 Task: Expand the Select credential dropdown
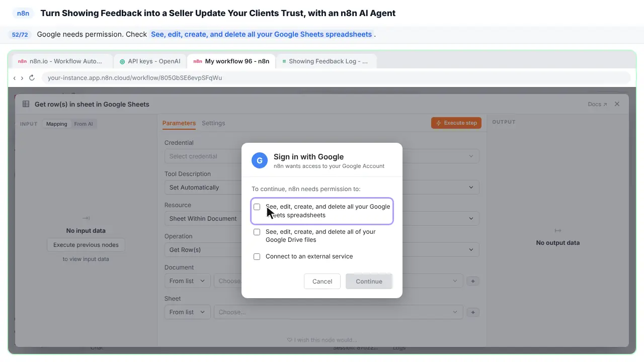point(321,156)
